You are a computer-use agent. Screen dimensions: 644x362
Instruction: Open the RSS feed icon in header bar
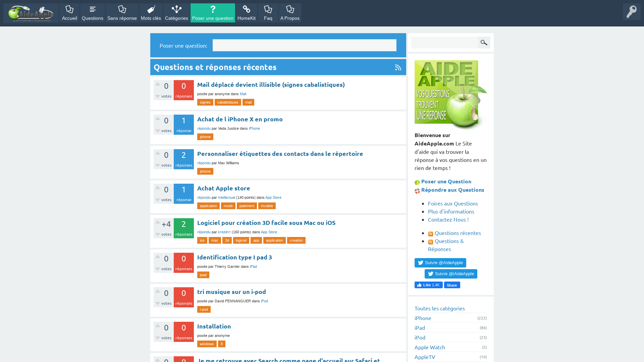(398, 68)
